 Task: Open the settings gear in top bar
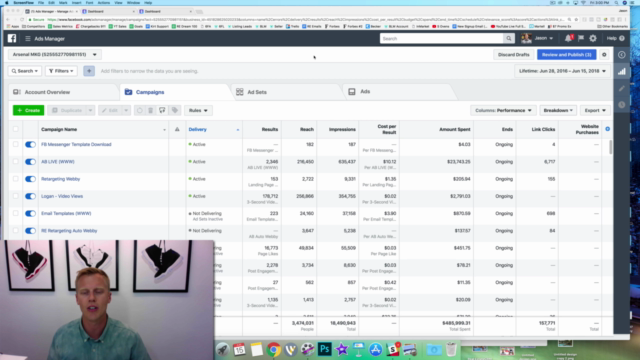[593, 38]
